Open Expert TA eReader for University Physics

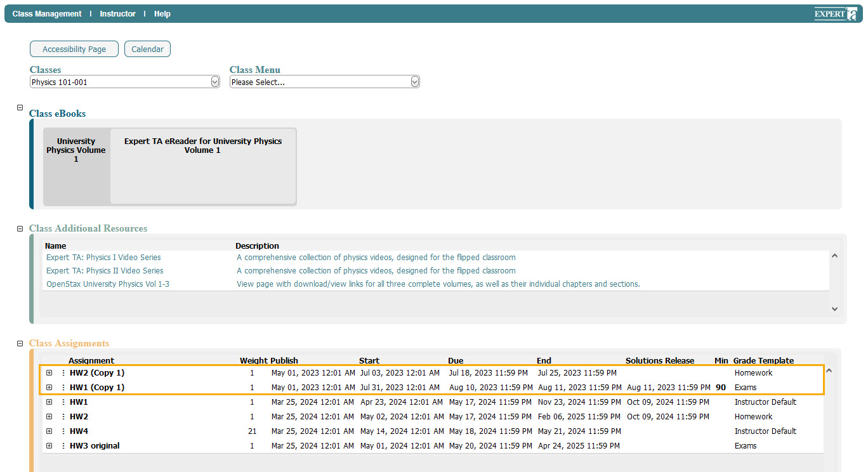pyautogui.click(x=203, y=166)
